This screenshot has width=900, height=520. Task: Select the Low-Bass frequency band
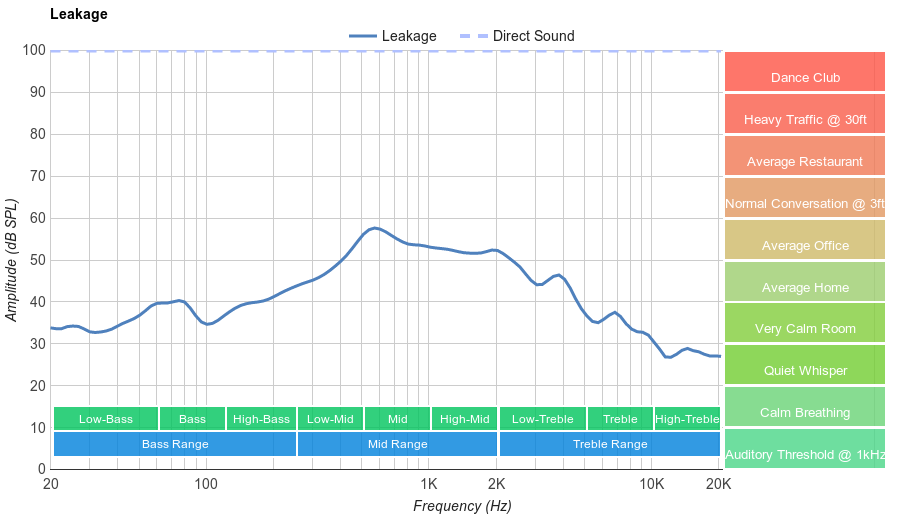(105, 419)
